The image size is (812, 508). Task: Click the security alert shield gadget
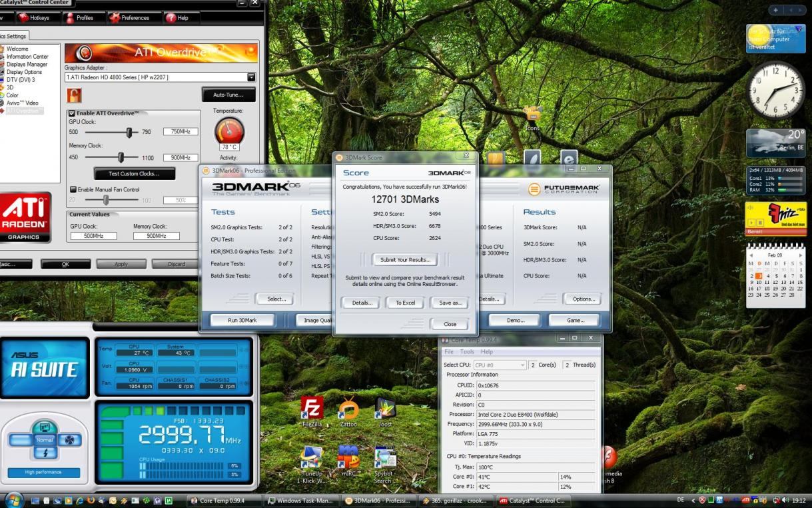[x=776, y=38]
